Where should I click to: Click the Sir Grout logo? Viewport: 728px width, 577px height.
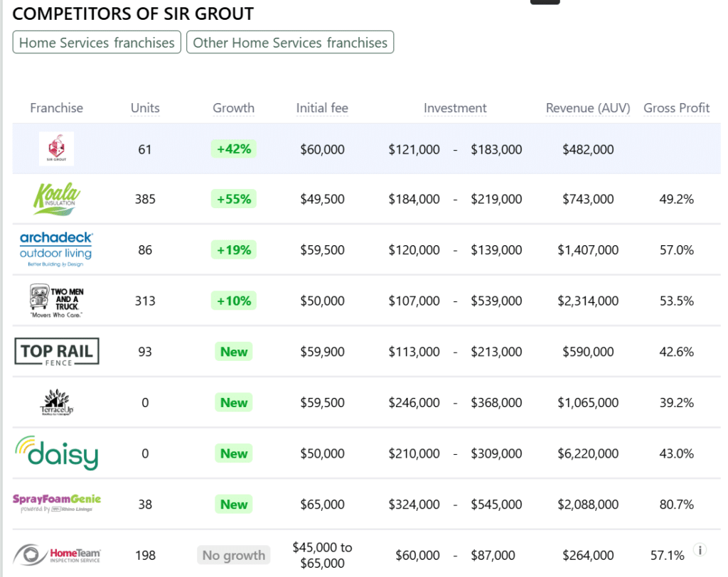tap(56, 149)
